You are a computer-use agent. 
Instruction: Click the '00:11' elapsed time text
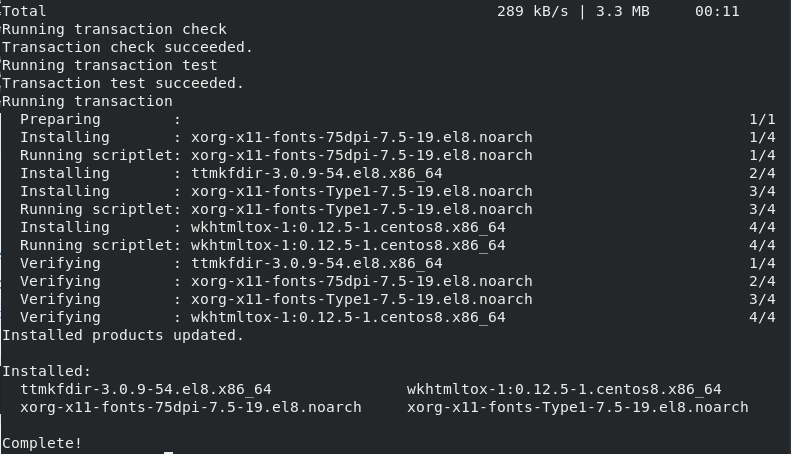tap(717, 11)
